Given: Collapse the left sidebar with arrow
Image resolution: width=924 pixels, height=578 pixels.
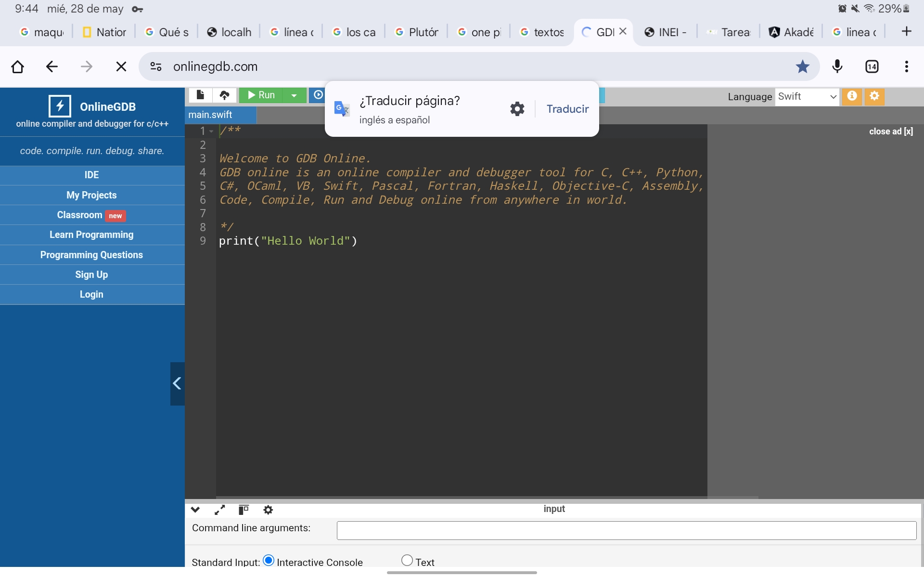Looking at the screenshot, I should click(177, 384).
